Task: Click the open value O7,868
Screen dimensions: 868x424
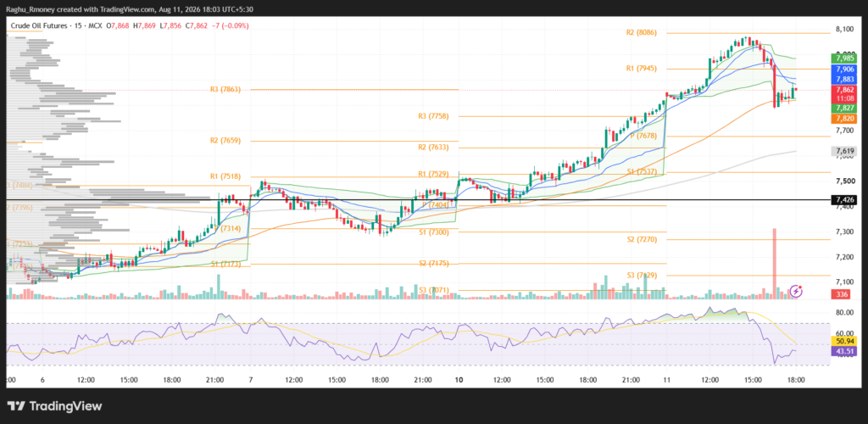Action: (x=118, y=26)
